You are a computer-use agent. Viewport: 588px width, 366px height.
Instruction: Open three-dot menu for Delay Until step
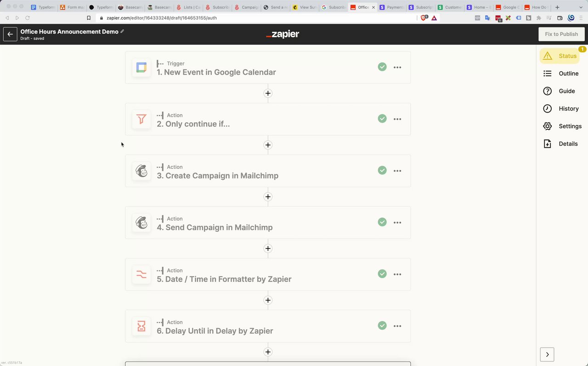tap(397, 326)
